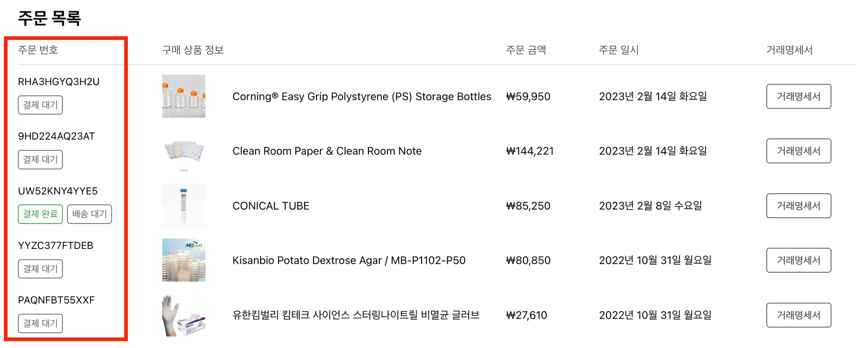Viewport: 868px width, 348px height.
Task: Click the green 결제 완료 status badge
Action: point(40,214)
